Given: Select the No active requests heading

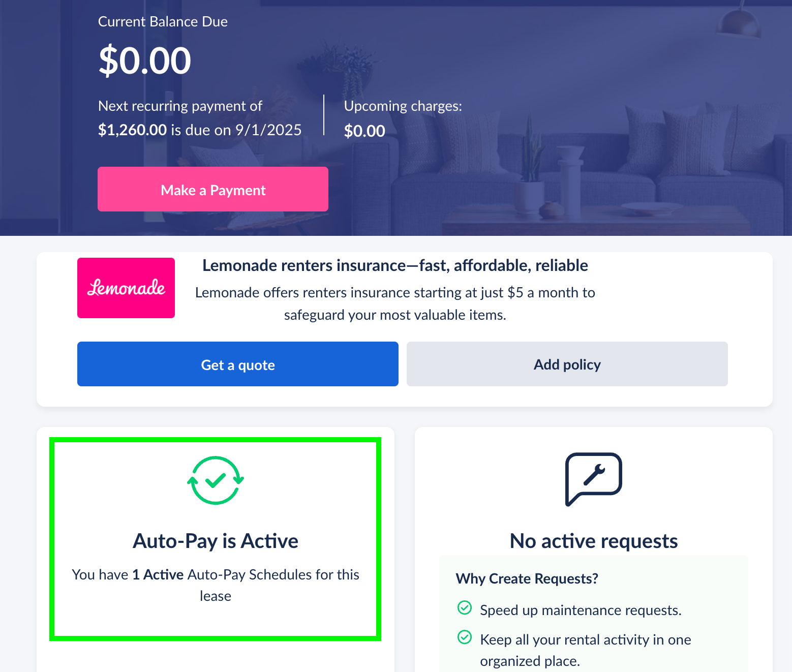Looking at the screenshot, I should click(x=594, y=541).
